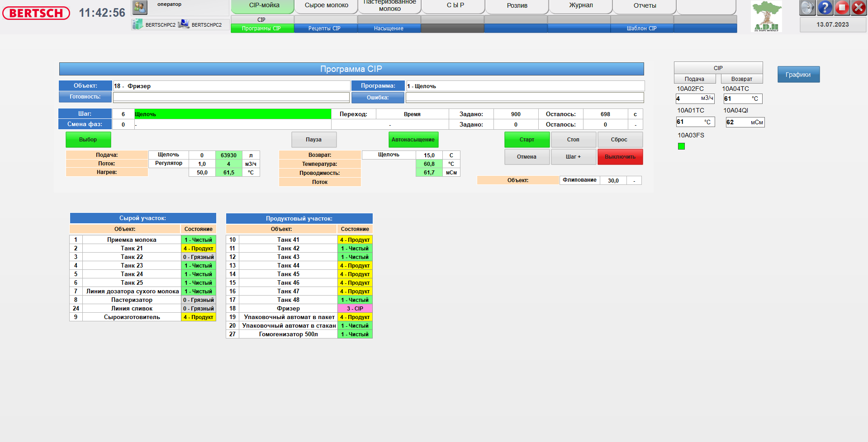Open the Программа field showing 1 - Щелочь
Viewport: 868px width, 442px height.
[x=525, y=86]
